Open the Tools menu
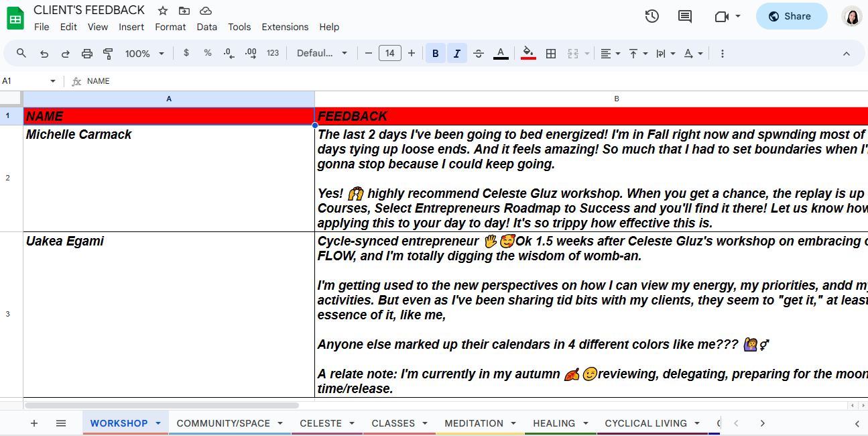This screenshot has height=436, width=868. coord(239,27)
